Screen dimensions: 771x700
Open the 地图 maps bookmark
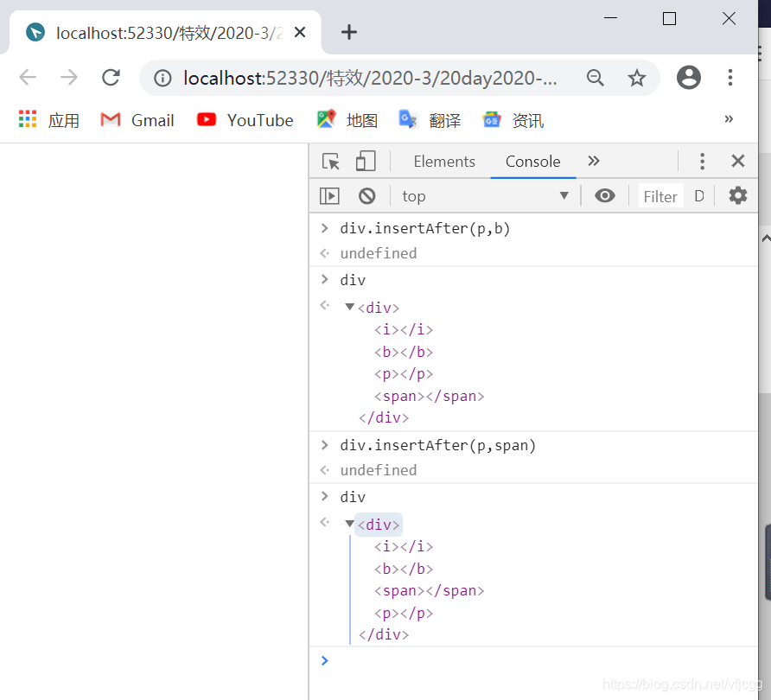coord(347,120)
